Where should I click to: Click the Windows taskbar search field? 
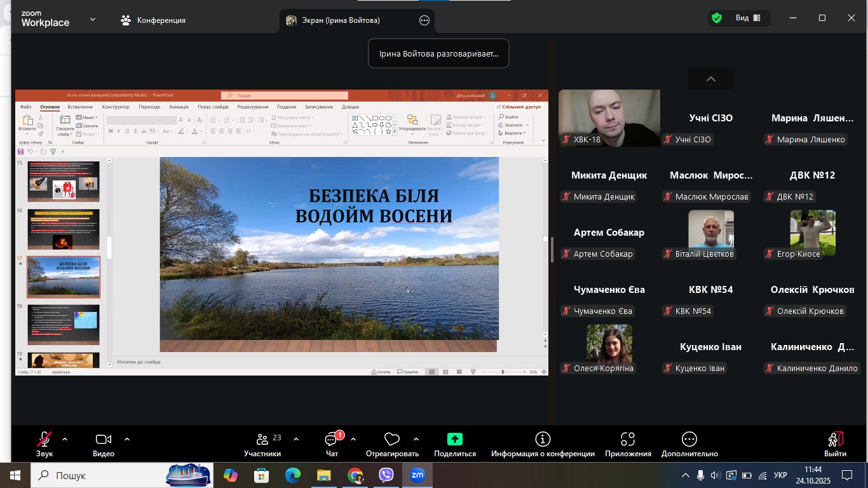click(x=102, y=475)
